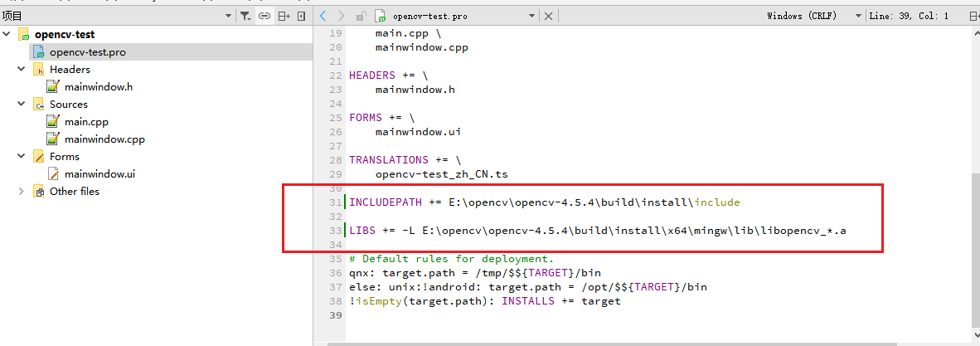Click the LIBS line in the editor

[598, 230]
